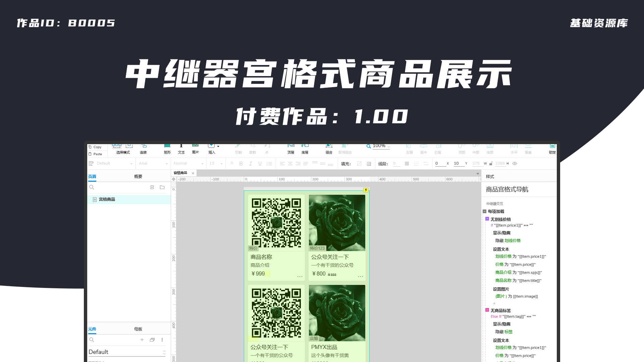Click the X position input field
The width and height of the screenshot is (644, 362).
click(440, 164)
